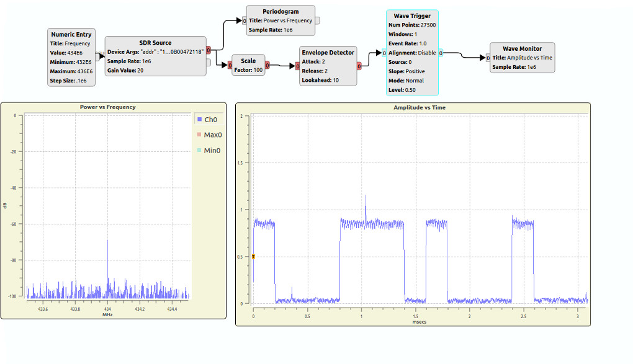Click the SDR Source Sample Rate 1e6

(x=129, y=61)
